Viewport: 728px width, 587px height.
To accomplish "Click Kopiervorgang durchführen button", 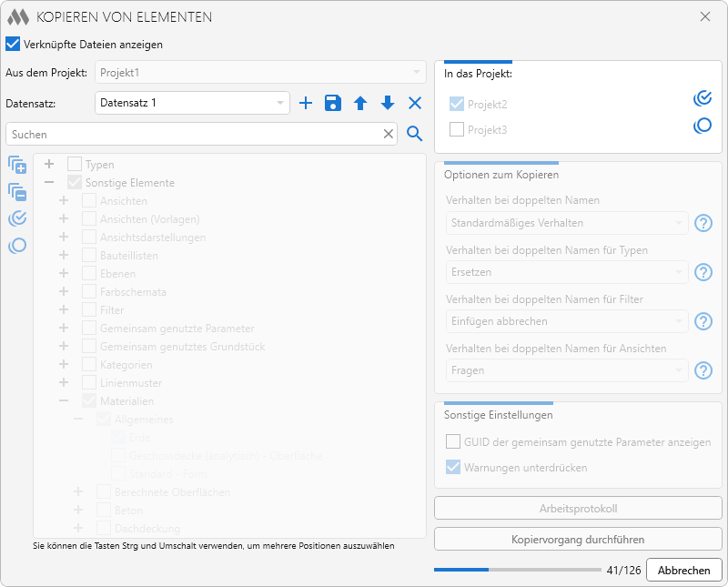I will (x=578, y=539).
